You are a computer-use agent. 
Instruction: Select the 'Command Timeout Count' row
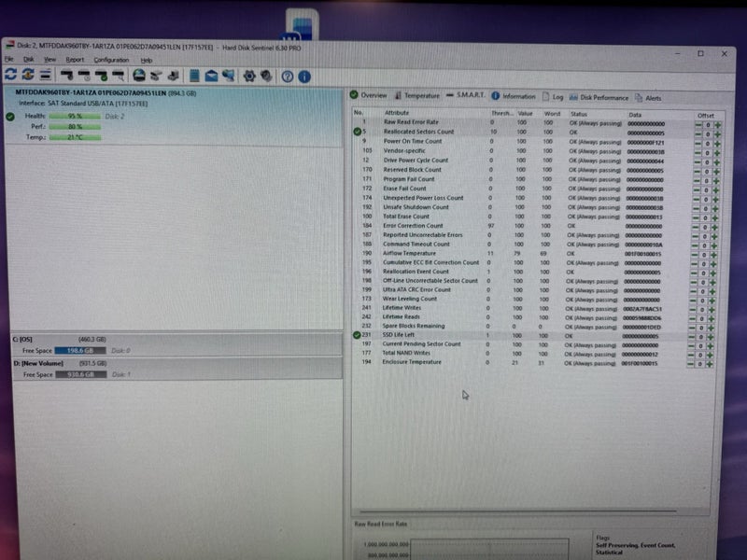[x=532, y=245]
